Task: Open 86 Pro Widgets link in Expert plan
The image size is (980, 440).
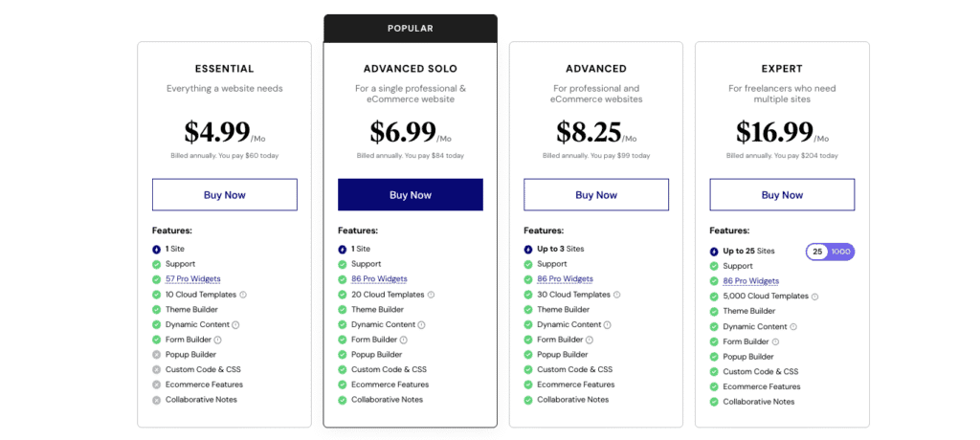Action: pyautogui.click(x=750, y=281)
